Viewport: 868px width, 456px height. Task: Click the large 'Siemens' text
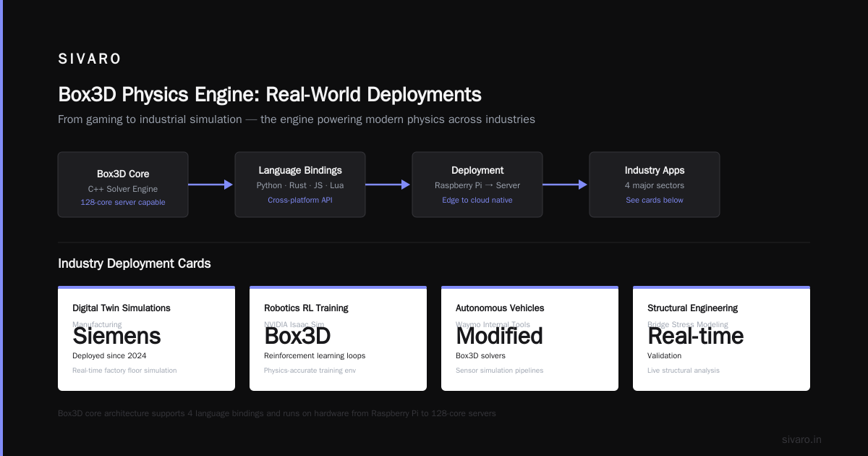[116, 336]
